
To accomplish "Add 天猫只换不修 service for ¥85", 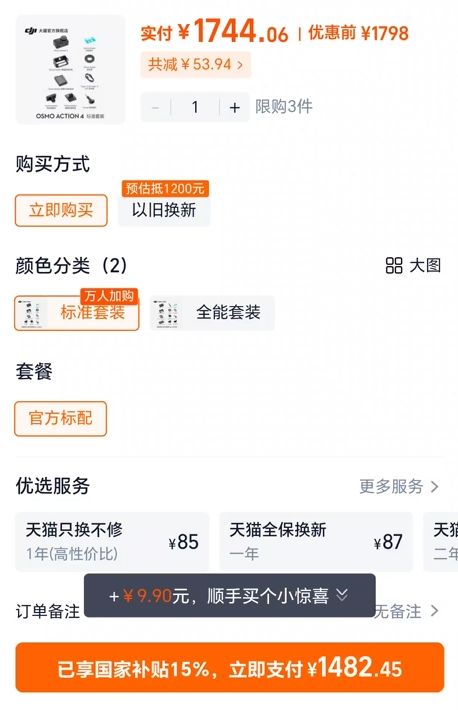I will (x=112, y=542).
